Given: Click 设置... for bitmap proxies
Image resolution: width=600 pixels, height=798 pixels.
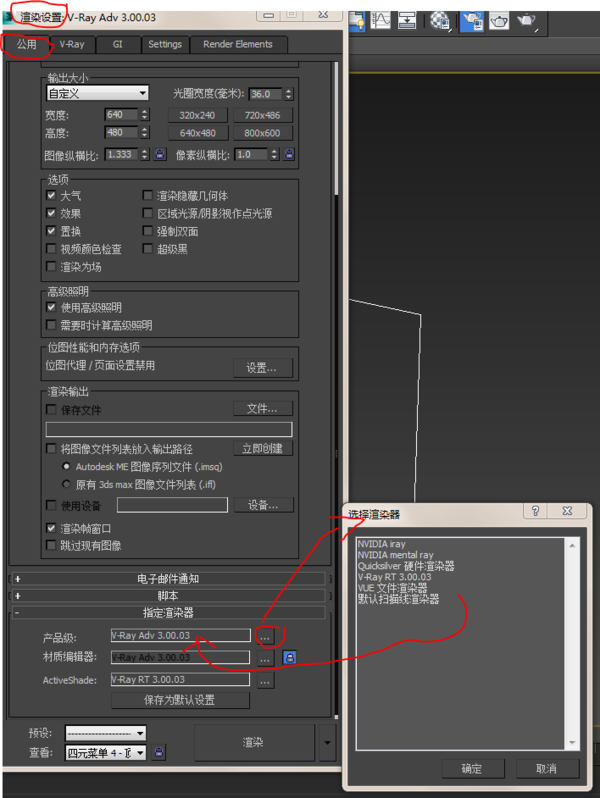Looking at the screenshot, I should [263, 367].
